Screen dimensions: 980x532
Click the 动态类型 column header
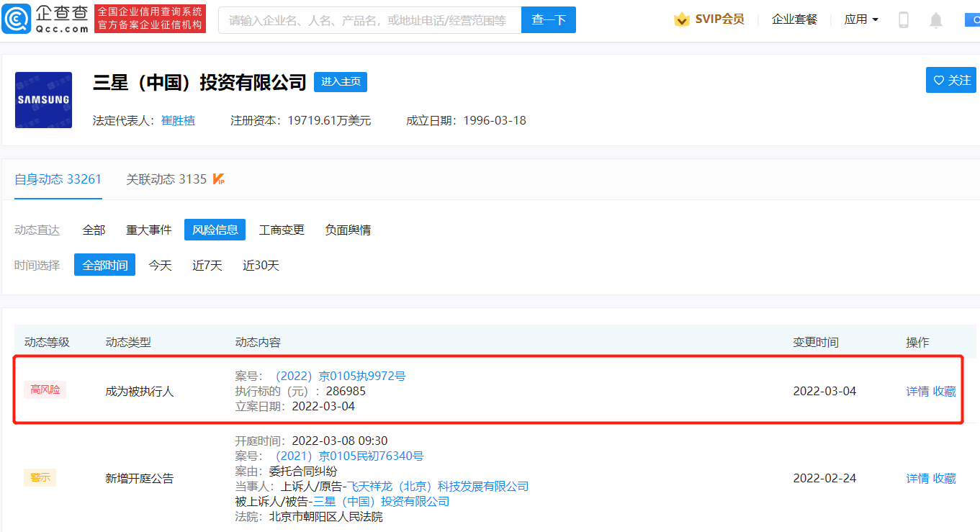pyautogui.click(x=128, y=343)
